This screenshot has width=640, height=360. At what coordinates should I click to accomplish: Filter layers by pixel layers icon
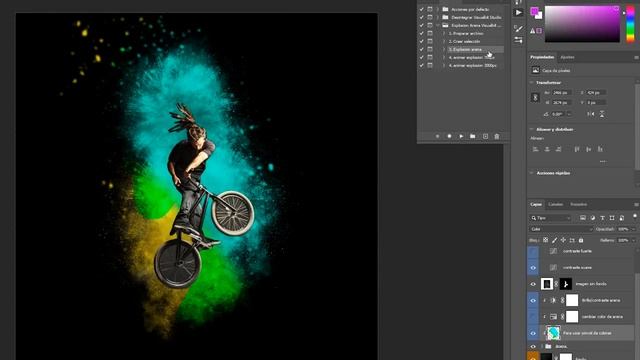click(x=583, y=218)
